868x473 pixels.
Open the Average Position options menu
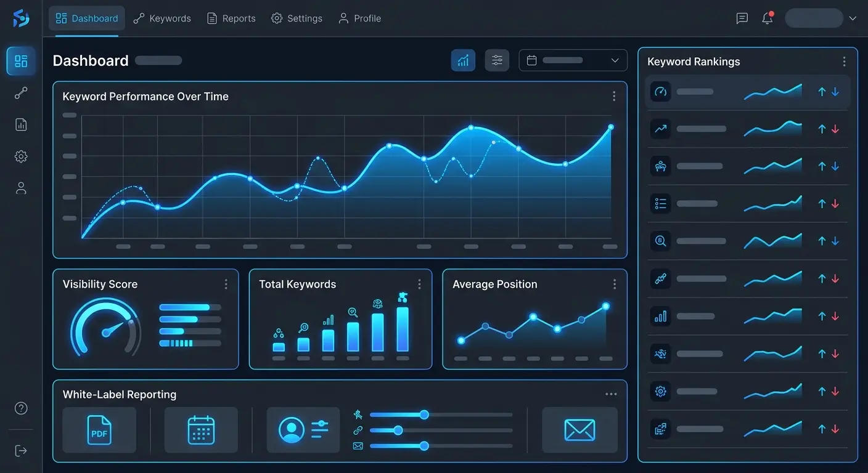[x=614, y=284]
